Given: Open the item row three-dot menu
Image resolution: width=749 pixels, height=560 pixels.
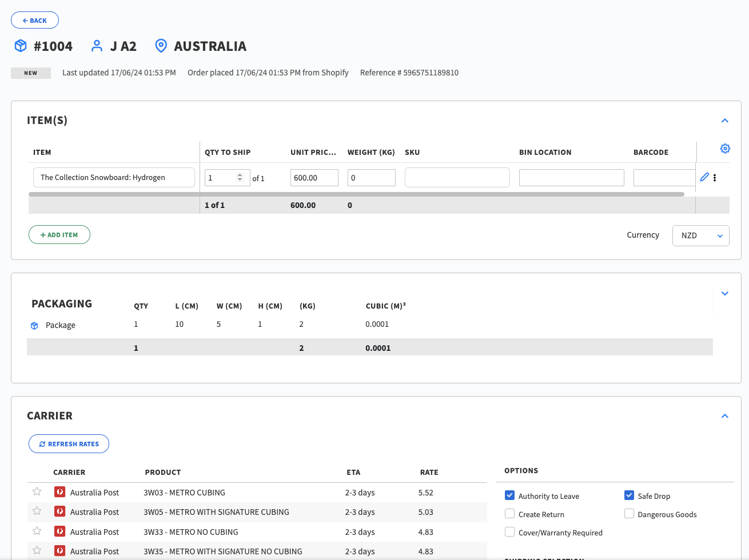Looking at the screenshot, I should coord(715,178).
